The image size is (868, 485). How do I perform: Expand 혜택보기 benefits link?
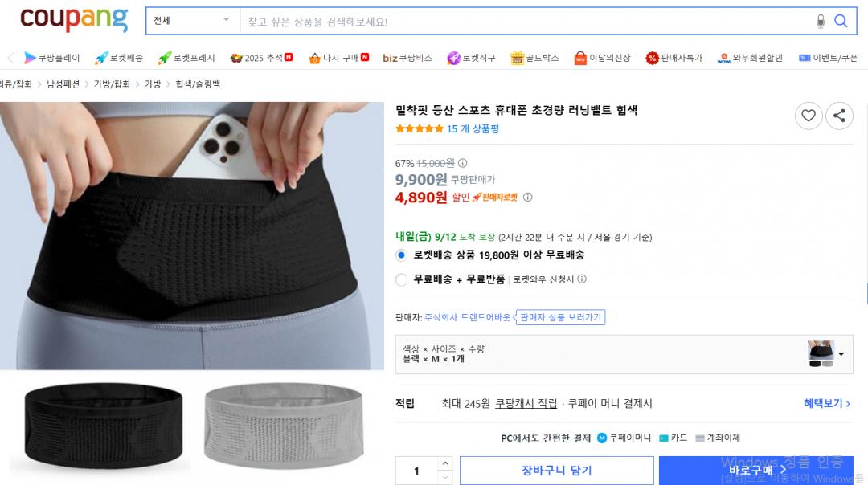pos(826,404)
